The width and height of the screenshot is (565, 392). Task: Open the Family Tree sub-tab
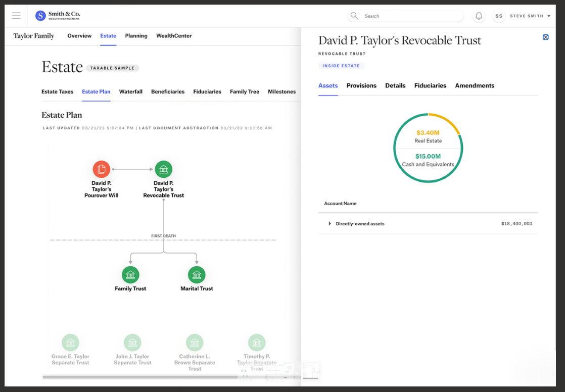[x=245, y=91]
